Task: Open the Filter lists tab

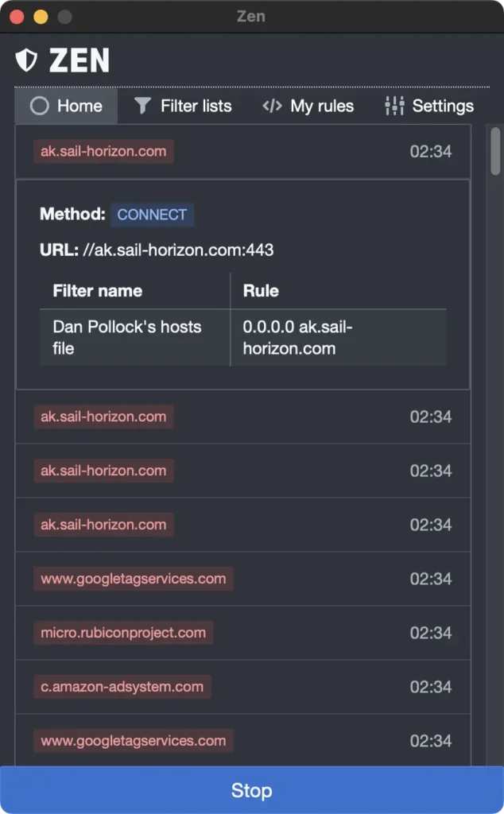Action: [x=183, y=106]
